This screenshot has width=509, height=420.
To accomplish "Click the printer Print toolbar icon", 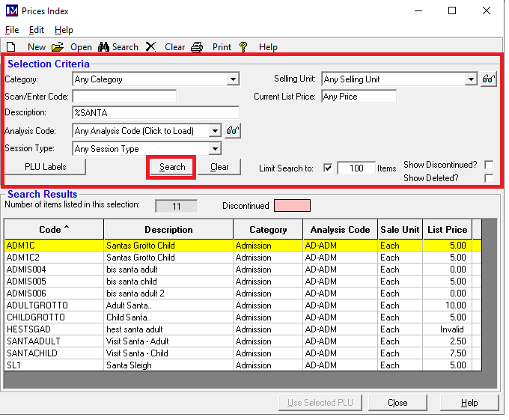I will point(197,46).
